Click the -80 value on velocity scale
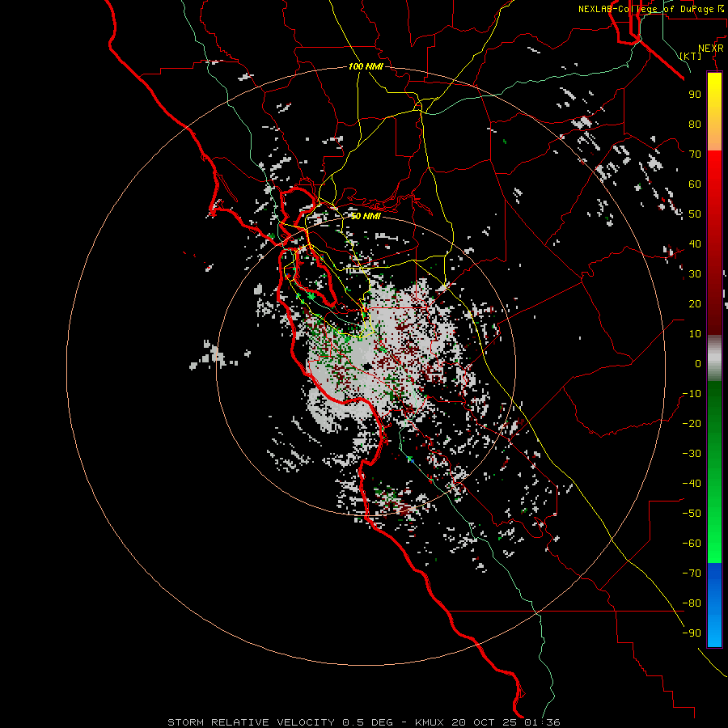The width and height of the screenshot is (728, 728). [692, 603]
